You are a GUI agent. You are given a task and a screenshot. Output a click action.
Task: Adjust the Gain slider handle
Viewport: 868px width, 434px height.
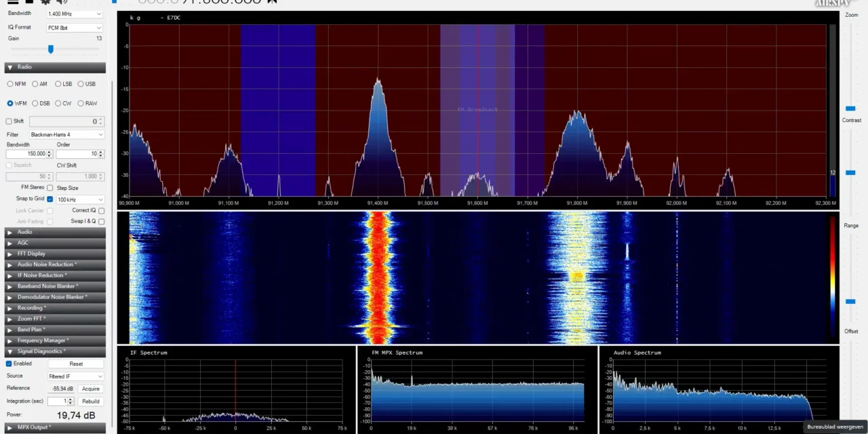tap(50, 49)
